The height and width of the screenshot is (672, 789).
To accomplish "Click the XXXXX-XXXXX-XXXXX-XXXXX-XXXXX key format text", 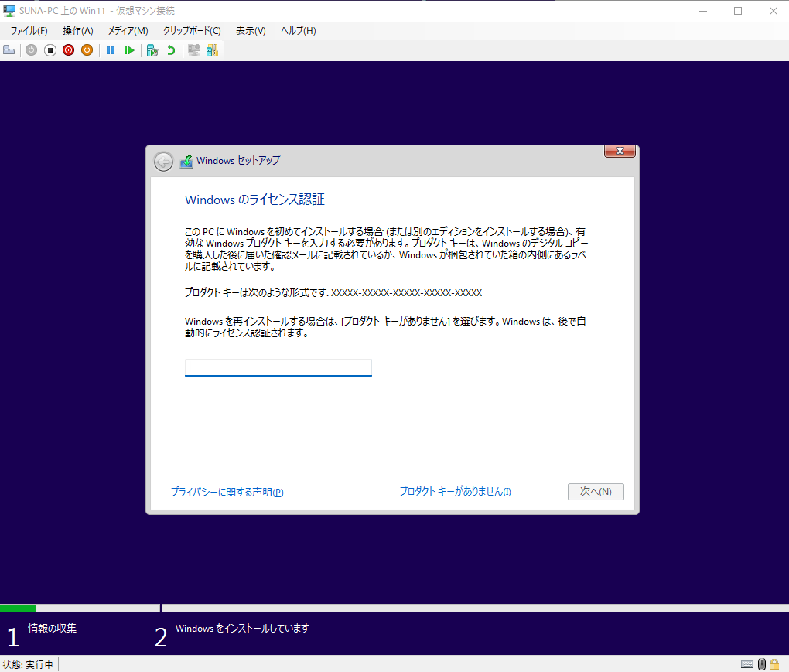I will coord(407,293).
